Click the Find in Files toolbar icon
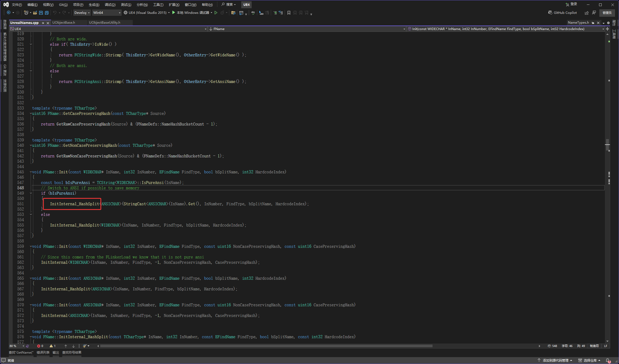The height and width of the screenshot is (364, 619). pyautogui.click(x=233, y=13)
